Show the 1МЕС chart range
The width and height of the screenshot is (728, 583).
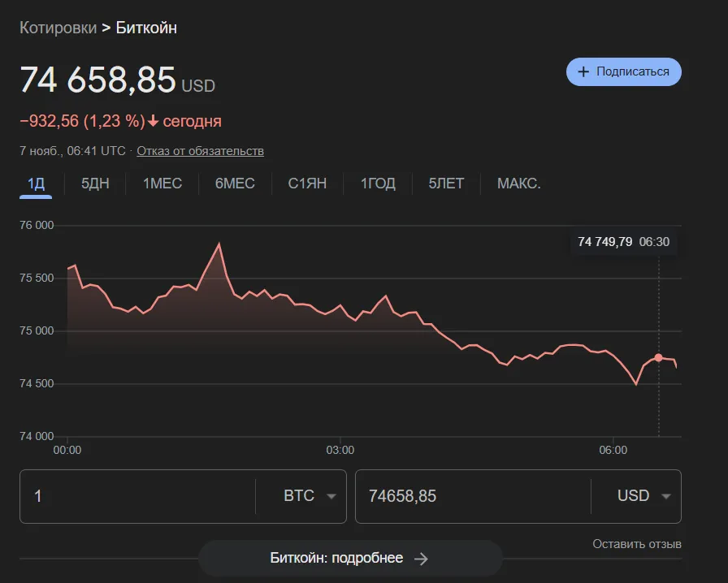(162, 184)
